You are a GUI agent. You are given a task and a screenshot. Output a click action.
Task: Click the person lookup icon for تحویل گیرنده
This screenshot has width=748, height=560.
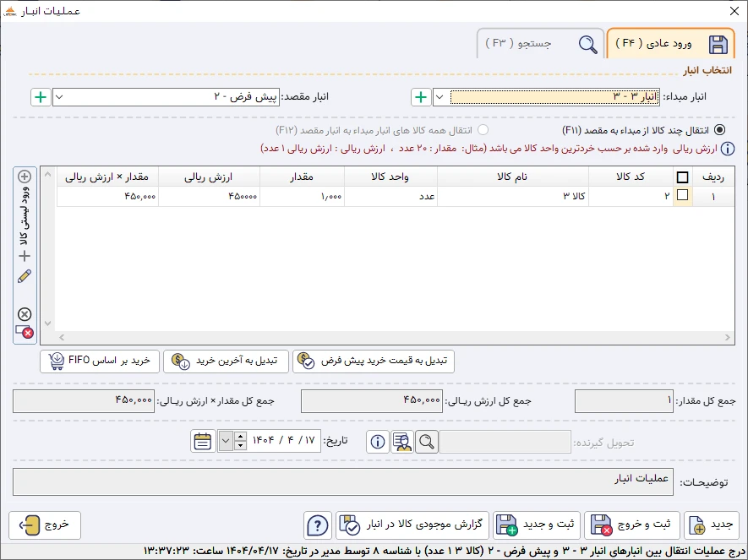tap(402, 441)
